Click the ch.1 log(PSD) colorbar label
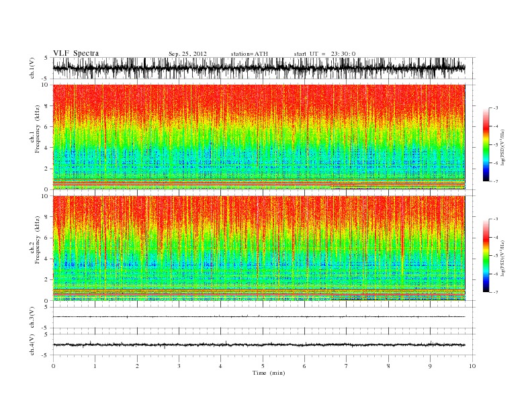This screenshot has height=411, width=532. (x=502, y=146)
